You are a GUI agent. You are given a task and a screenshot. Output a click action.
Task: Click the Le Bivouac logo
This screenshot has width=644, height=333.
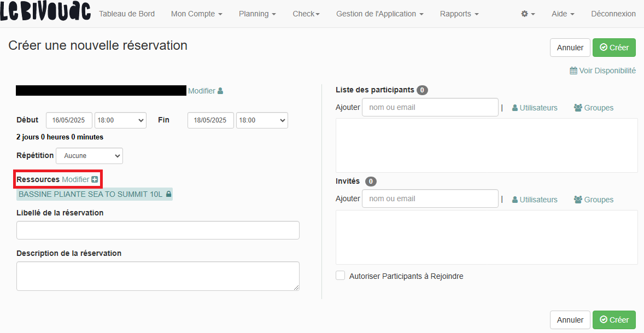coord(45,12)
